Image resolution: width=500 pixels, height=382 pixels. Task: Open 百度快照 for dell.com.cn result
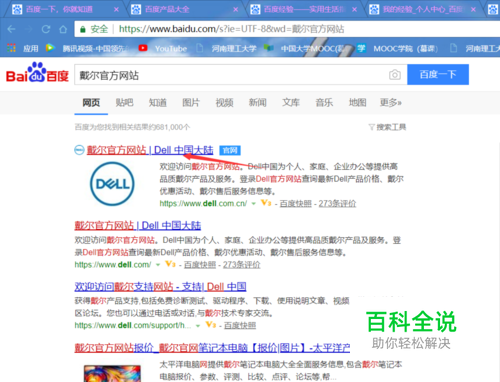tap(295, 203)
